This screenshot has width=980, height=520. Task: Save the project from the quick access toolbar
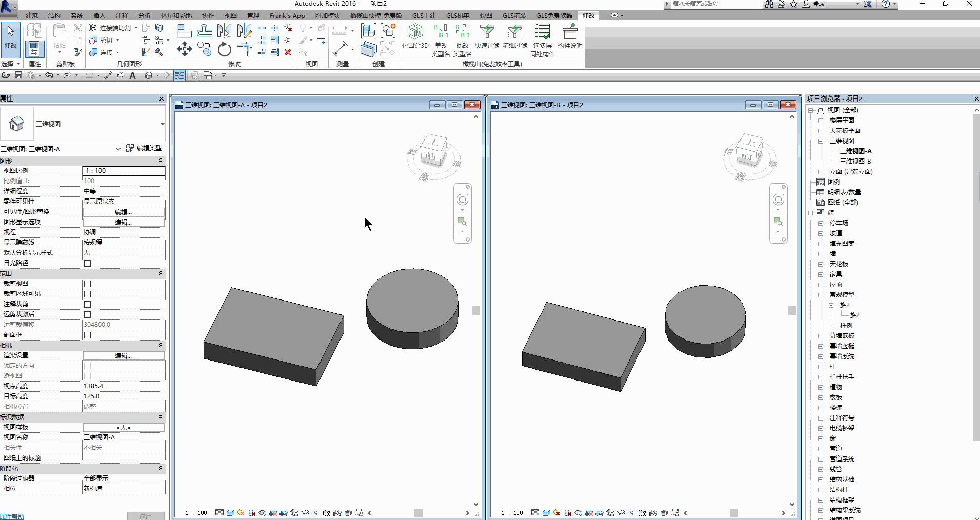18,75
